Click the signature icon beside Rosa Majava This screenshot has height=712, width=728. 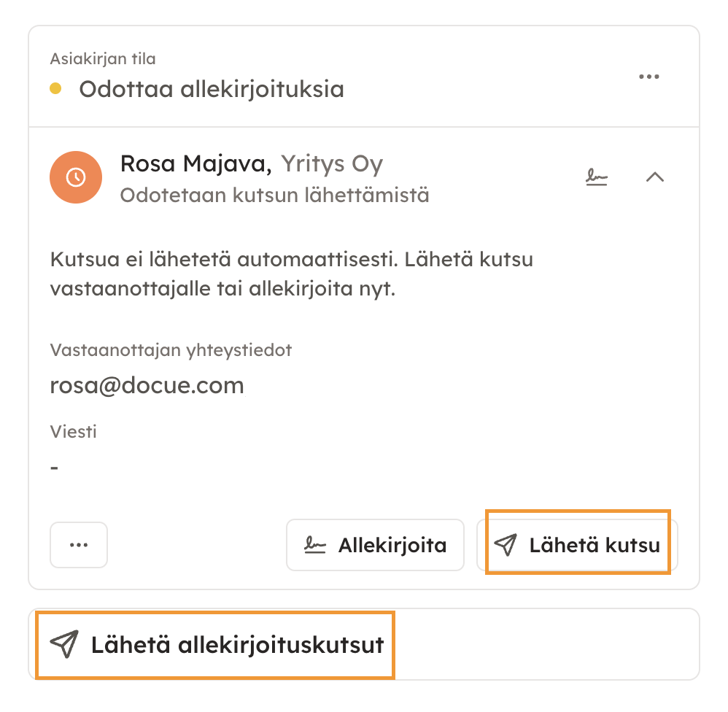click(x=598, y=177)
